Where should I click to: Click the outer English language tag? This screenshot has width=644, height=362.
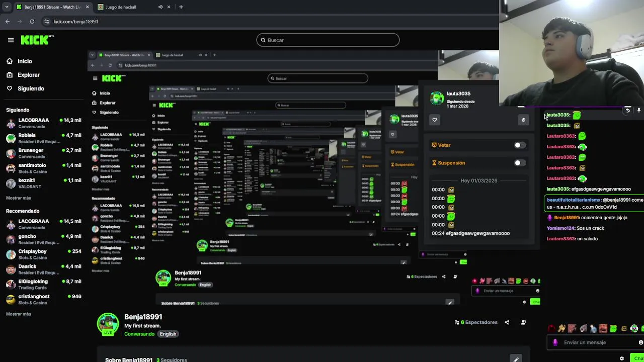[x=168, y=334]
